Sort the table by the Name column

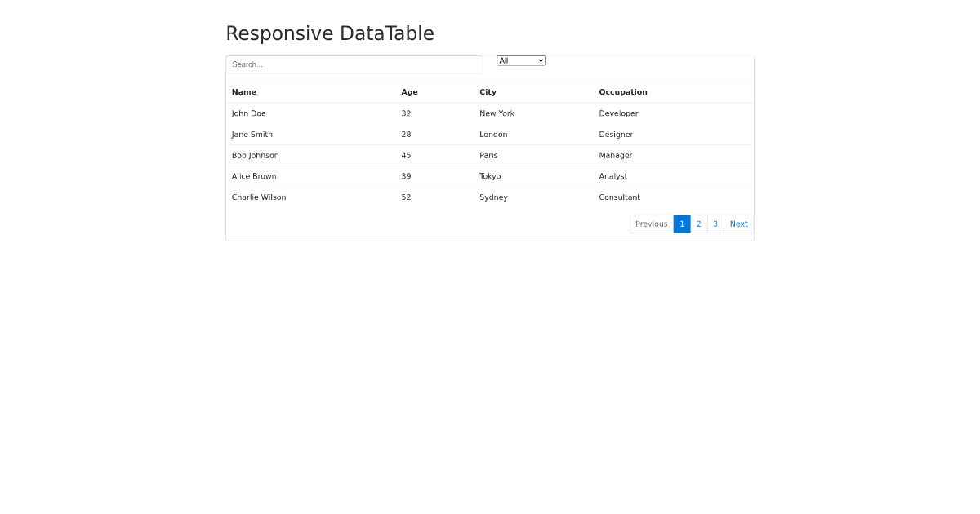(x=244, y=91)
